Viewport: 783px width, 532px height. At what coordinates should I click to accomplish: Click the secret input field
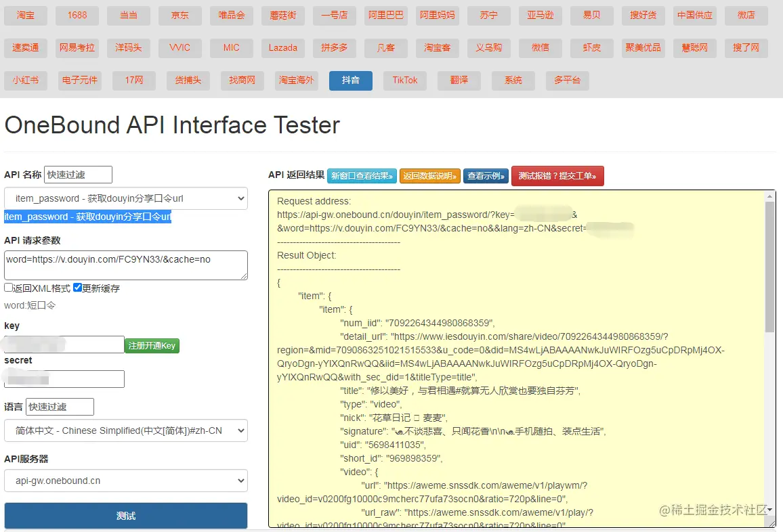coord(64,379)
